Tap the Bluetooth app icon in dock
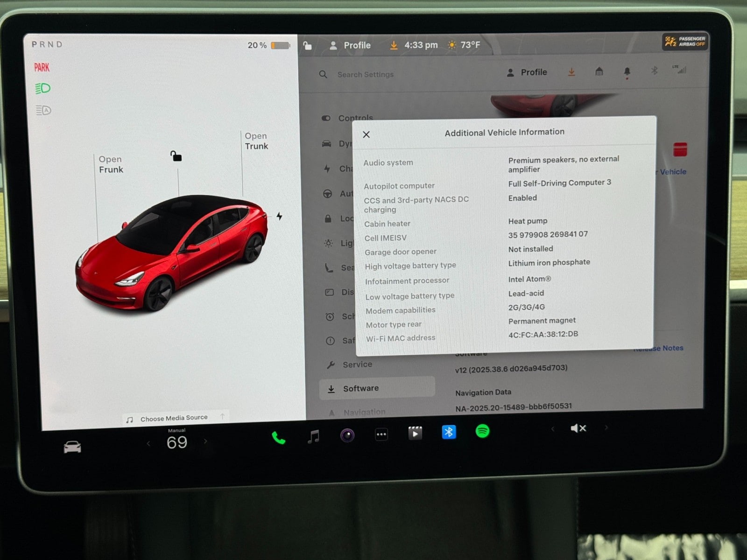 (449, 432)
